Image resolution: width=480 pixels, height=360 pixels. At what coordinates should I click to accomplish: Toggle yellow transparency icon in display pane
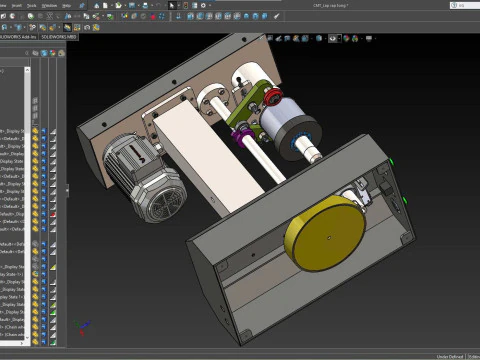click(x=53, y=267)
